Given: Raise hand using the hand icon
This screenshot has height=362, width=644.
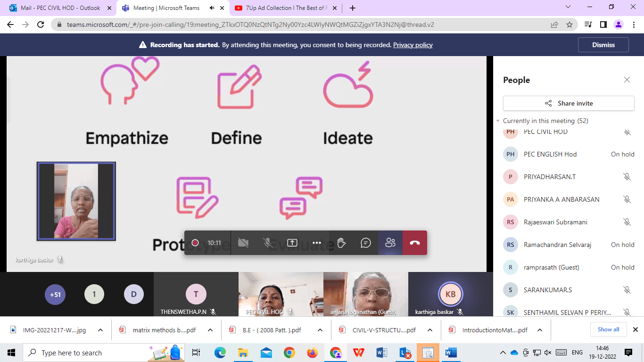Looking at the screenshot, I should coord(341,243).
